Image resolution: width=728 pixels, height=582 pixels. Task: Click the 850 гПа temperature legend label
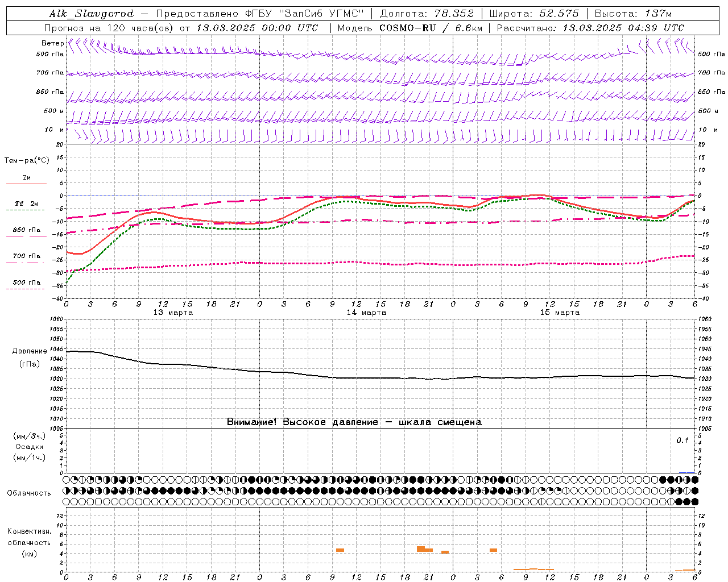tap(27, 230)
